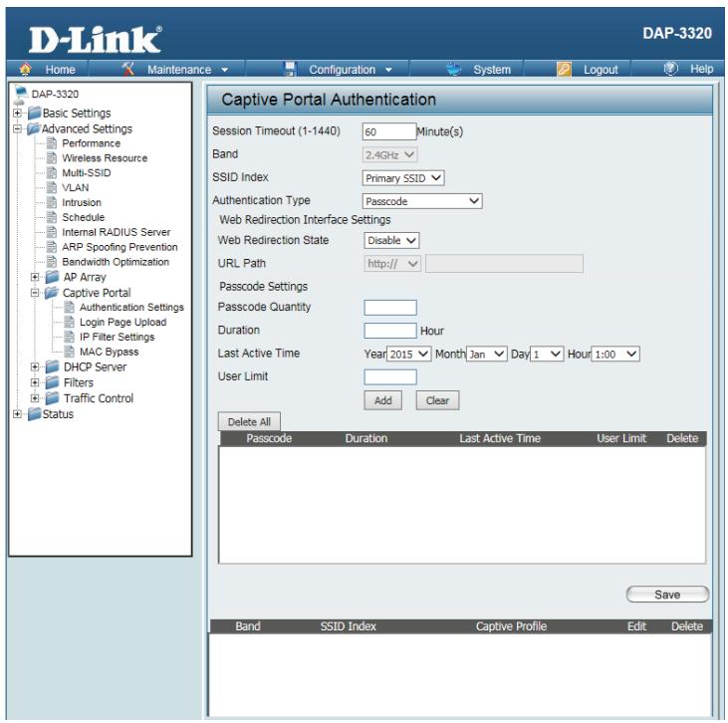Click the System icon in the toolbar
Image resolution: width=728 pixels, height=723 pixels.
(453, 69)
